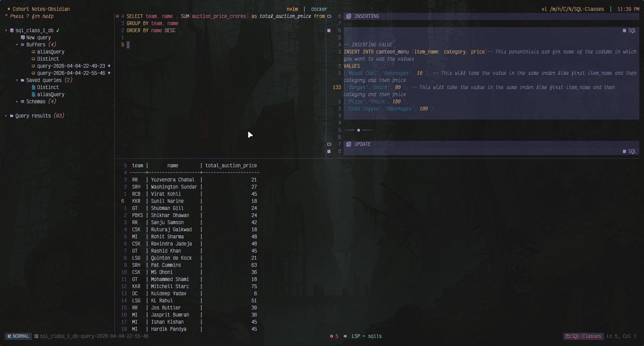
Task: Click the Virat Kohli row name cell
Action: tap(167, 194)
